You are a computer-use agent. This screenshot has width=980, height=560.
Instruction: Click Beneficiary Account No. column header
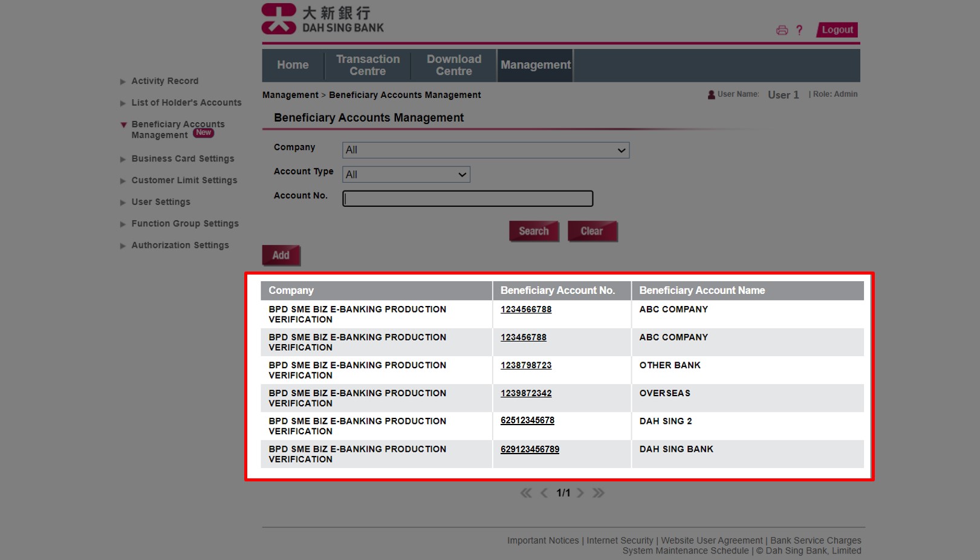tap(562, 291)
